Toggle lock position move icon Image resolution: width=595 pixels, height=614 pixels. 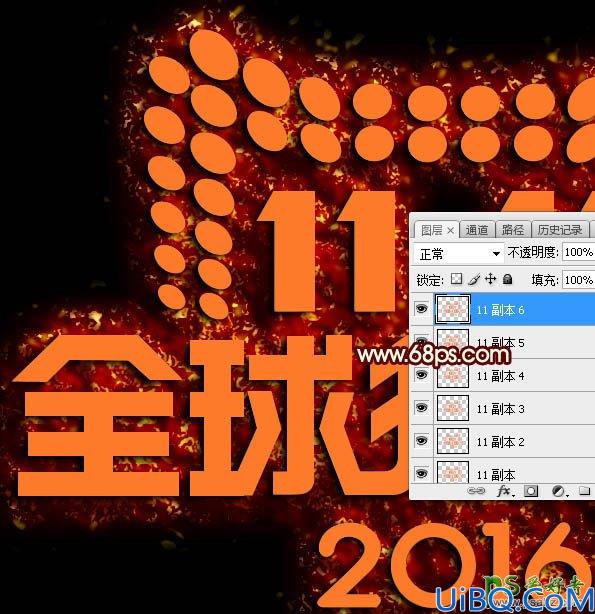pyautogui.click(x=490, y=279)
